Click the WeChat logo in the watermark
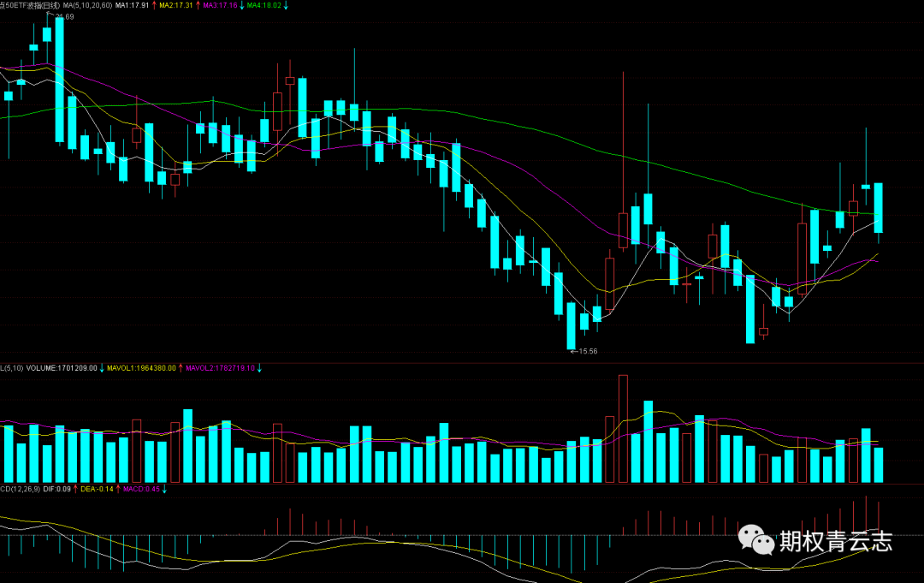 (756, 539)
